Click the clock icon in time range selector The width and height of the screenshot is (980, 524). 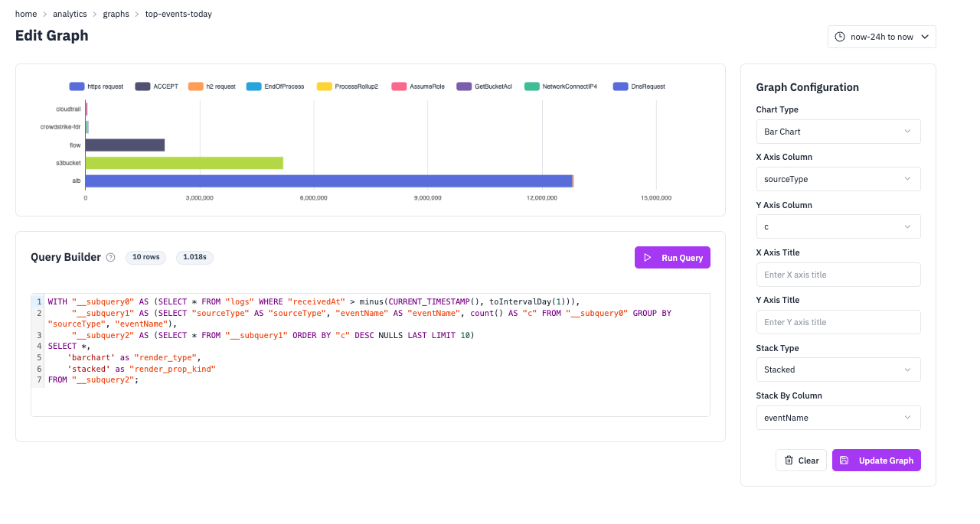840,37
